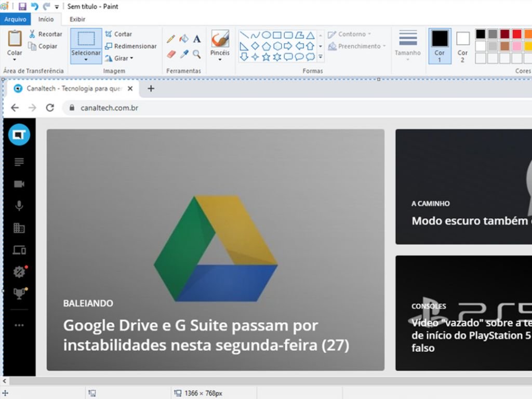Choose the Line shape
532x399 pixels.
pyautogui.click(x=244, y=35)
